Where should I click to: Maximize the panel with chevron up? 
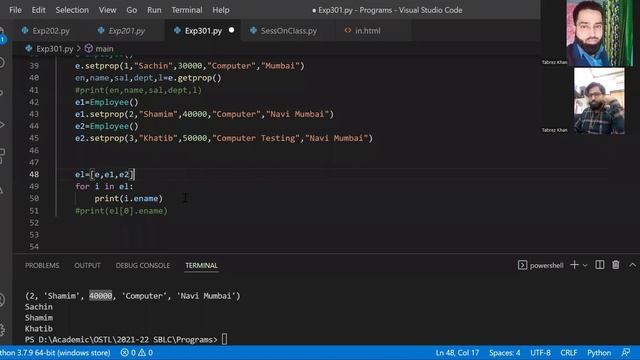[x=632, y=265]
